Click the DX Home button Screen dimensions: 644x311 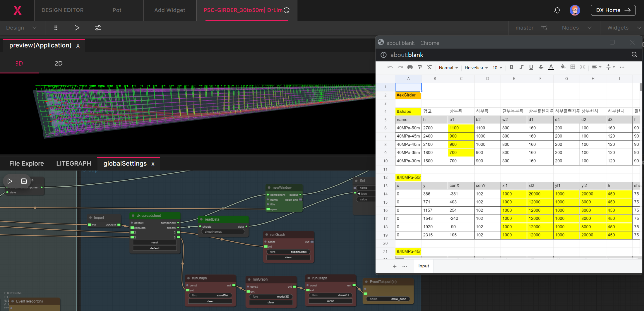[613, 10]
